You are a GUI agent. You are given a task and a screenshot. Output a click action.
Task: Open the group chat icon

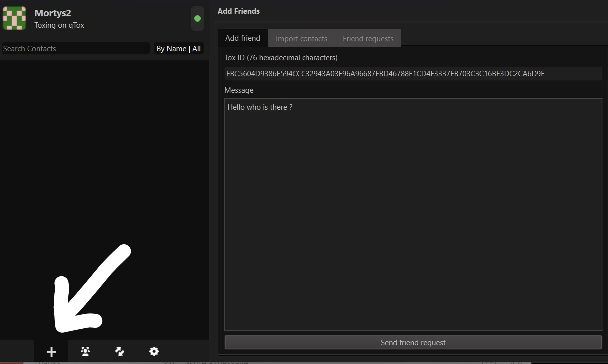(85, 352)
